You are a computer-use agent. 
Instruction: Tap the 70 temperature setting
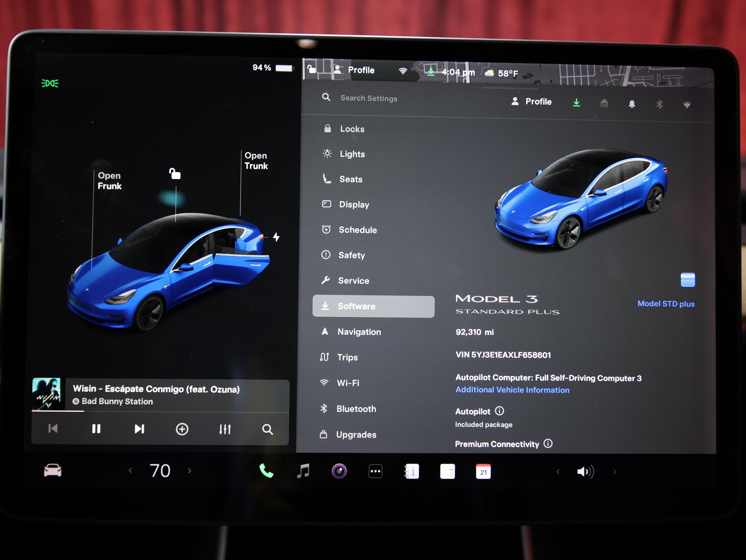click(x=160, y=471)
